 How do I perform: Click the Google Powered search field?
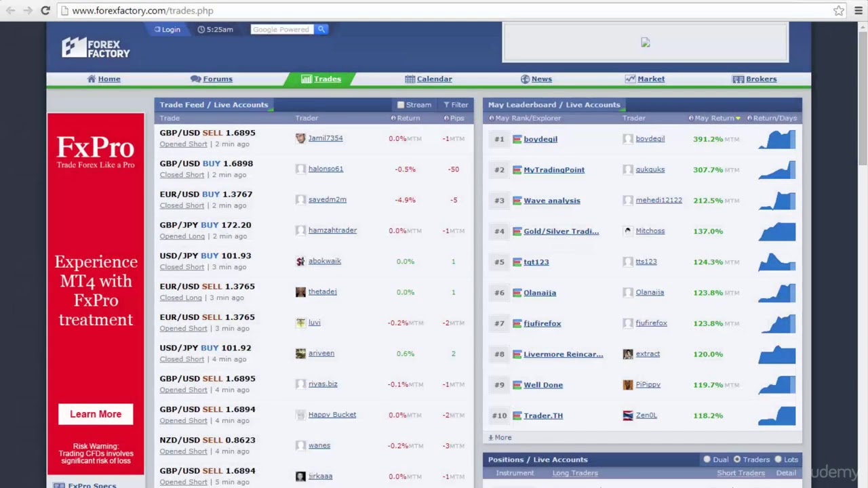click(282, 29)
